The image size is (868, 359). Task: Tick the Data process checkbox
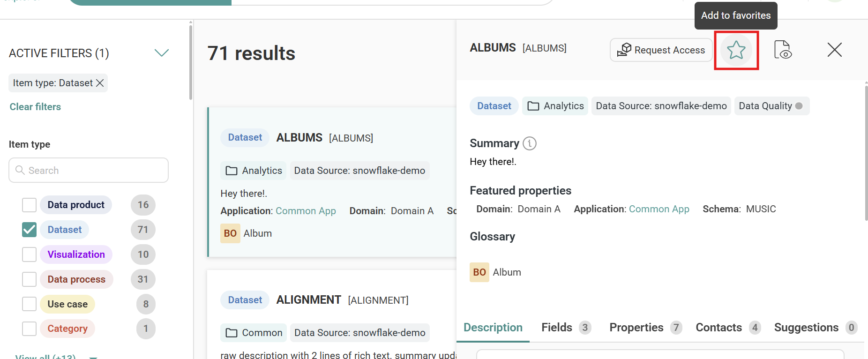[29, 279]
